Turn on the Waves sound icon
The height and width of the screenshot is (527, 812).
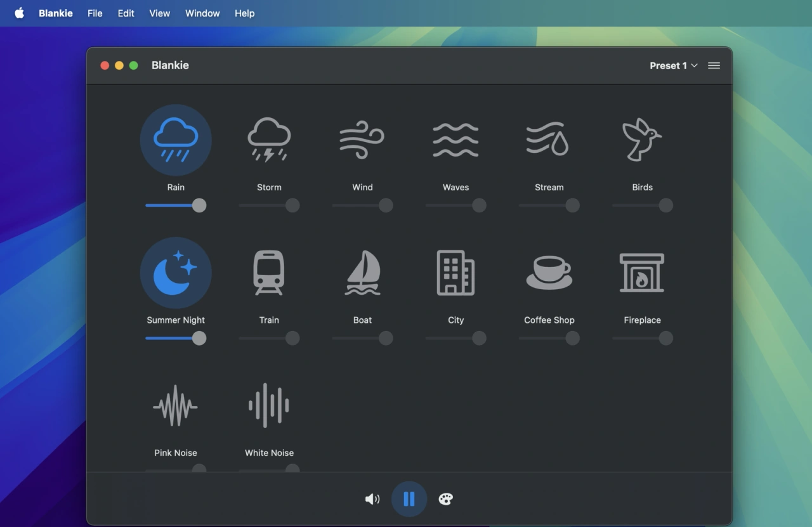pos(455,140)
